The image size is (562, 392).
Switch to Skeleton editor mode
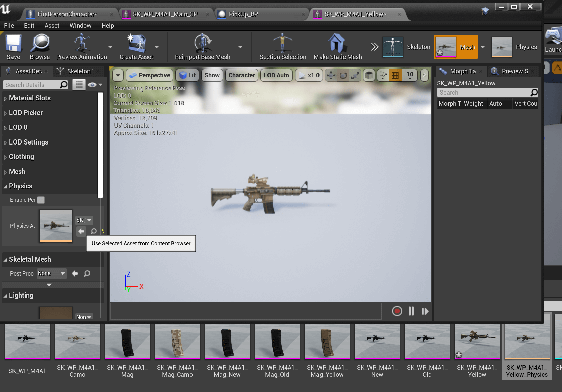[x=406, y=47]
